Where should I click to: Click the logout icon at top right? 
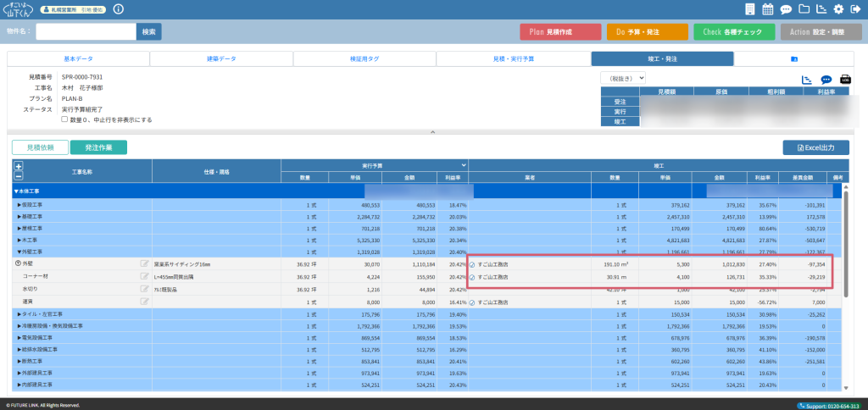point(855,9)
